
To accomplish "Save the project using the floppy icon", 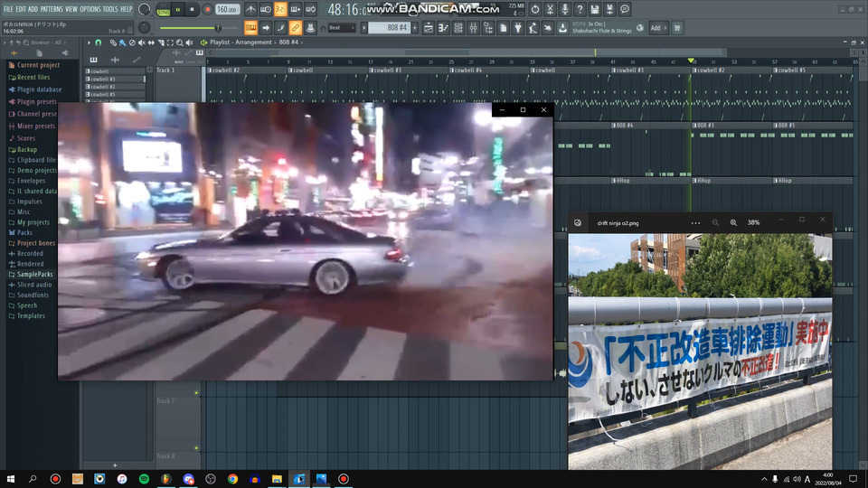I will point(594,9).
